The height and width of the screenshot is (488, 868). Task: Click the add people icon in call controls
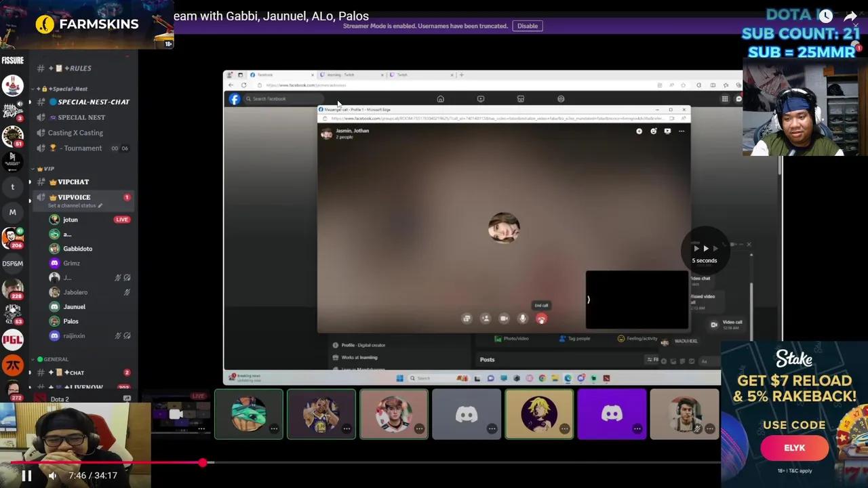(x=485, y=319)
